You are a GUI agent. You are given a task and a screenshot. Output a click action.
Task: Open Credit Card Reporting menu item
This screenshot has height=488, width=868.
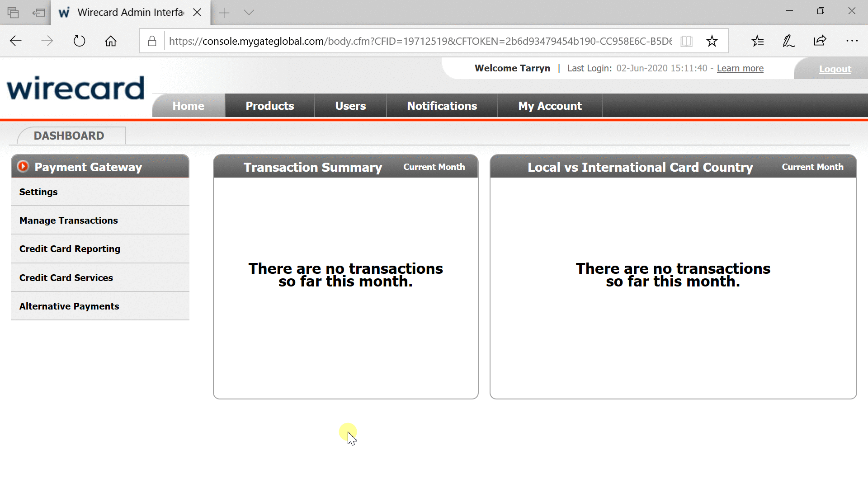point(70,249)
